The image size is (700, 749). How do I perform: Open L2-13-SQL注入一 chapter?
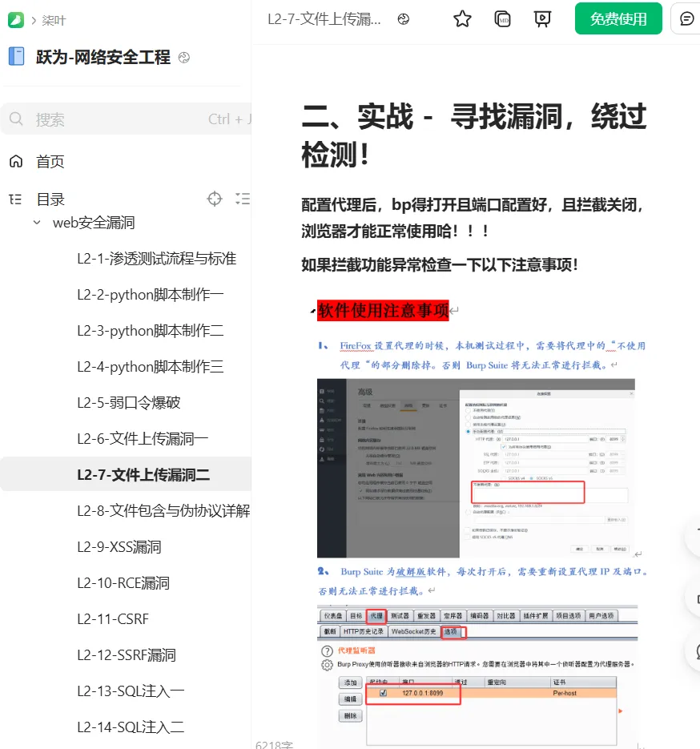point(131,691)
